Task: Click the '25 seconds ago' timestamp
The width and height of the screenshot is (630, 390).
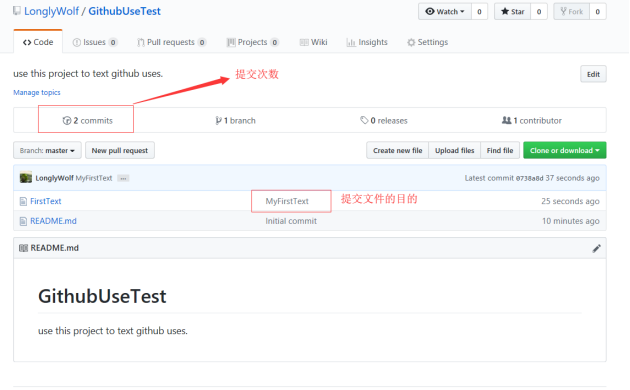Action: click(570, 201)
